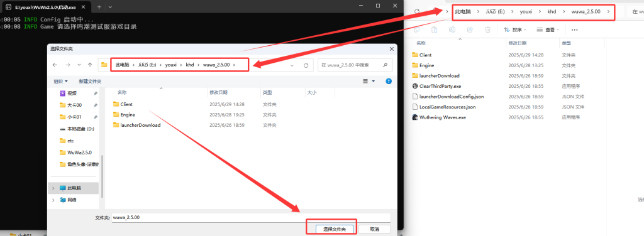Click the Explorer more options ellipsis
Image resolution: width=644 pixels, height=236 pixels.
click(575, 29)
